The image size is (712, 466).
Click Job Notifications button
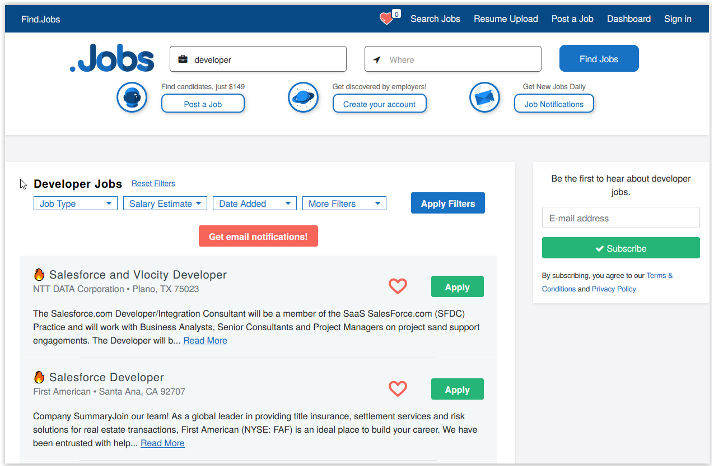point(554,104)
